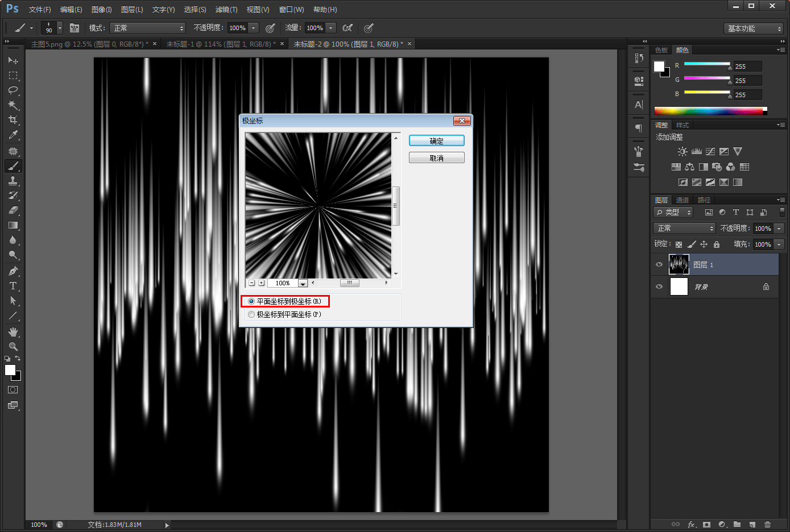Viewport: 790px width, 532px height.
Task: Select the Blur tool
Action: coord(13,240)
